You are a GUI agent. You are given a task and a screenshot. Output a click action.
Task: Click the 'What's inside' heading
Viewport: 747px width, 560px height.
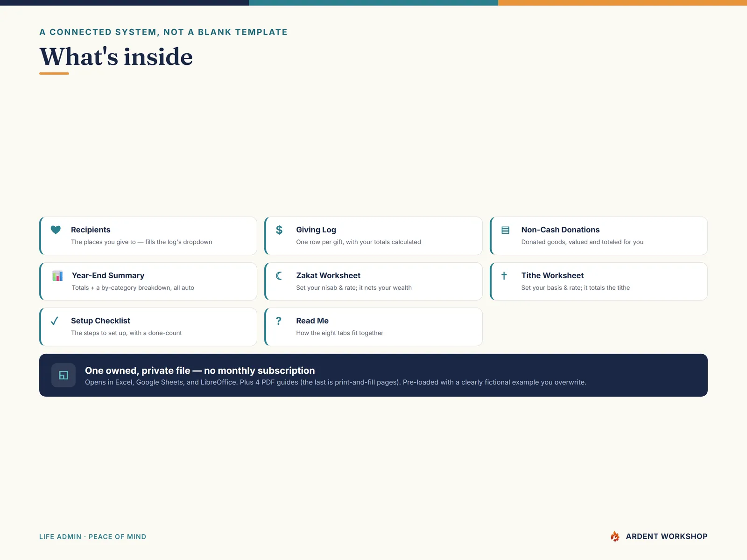[116, 56]
